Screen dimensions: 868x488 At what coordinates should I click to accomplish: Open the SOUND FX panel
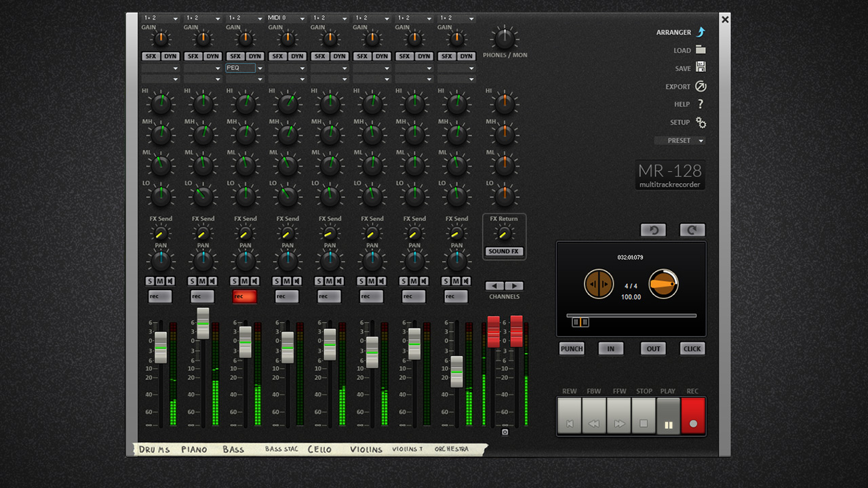point(504,251)
